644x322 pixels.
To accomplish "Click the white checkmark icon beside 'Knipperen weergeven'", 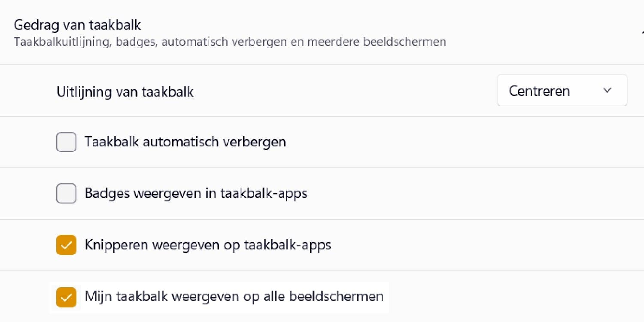I will 66,246.
